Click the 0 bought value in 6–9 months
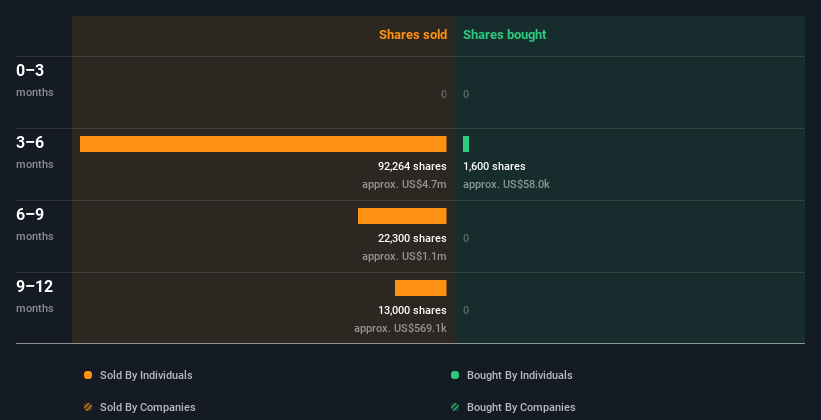Viewport: 821px width, 420px height. [x=466, y=238]
